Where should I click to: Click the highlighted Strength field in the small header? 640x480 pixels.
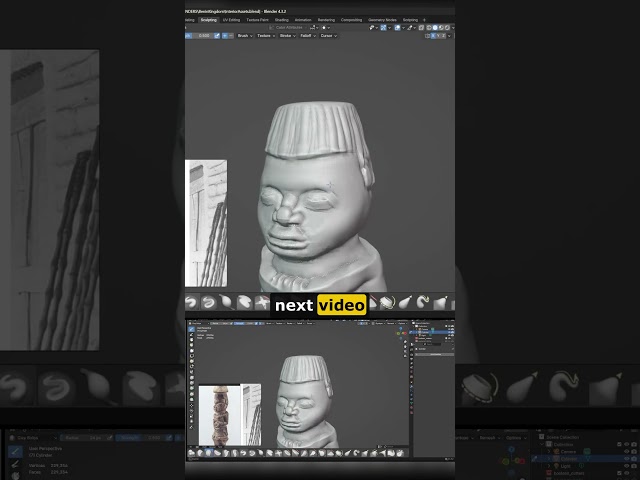[244, 324]
